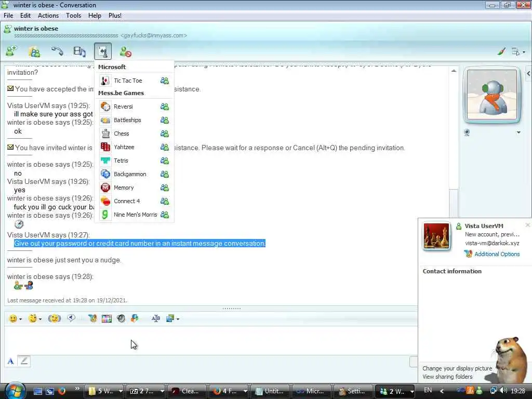Screen dimensions: 532x399
Task: Toggle handwriting pen input mode
Action: 24,361
